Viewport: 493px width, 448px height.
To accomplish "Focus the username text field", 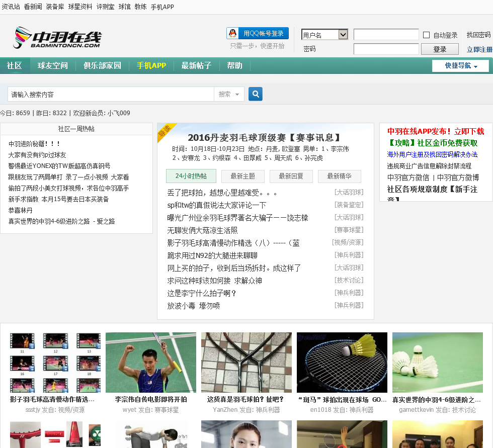I will pos(386,35).
